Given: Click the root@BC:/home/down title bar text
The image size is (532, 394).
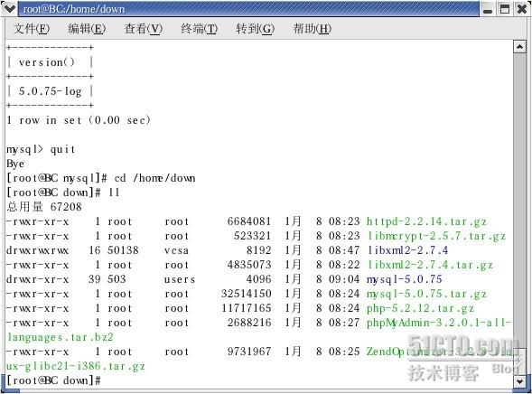Looking at the screenshot, I should pyautogui.click(x=74, y=9).
